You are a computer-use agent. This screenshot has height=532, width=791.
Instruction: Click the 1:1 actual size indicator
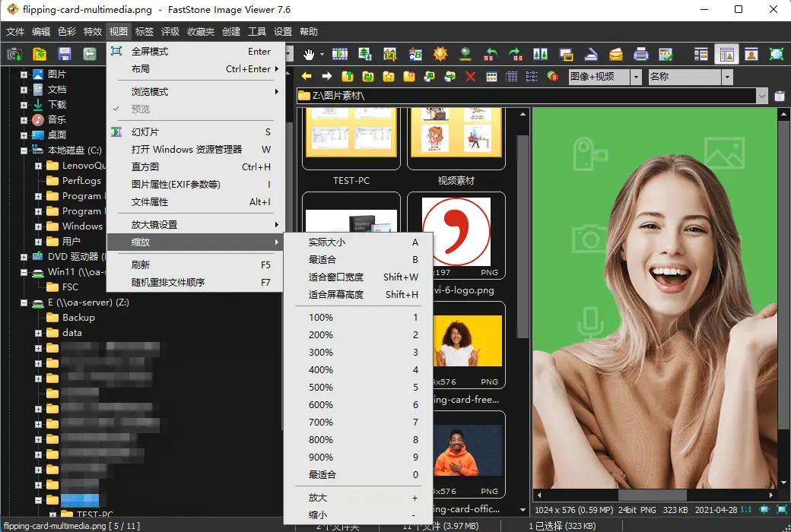click(746, 510)
